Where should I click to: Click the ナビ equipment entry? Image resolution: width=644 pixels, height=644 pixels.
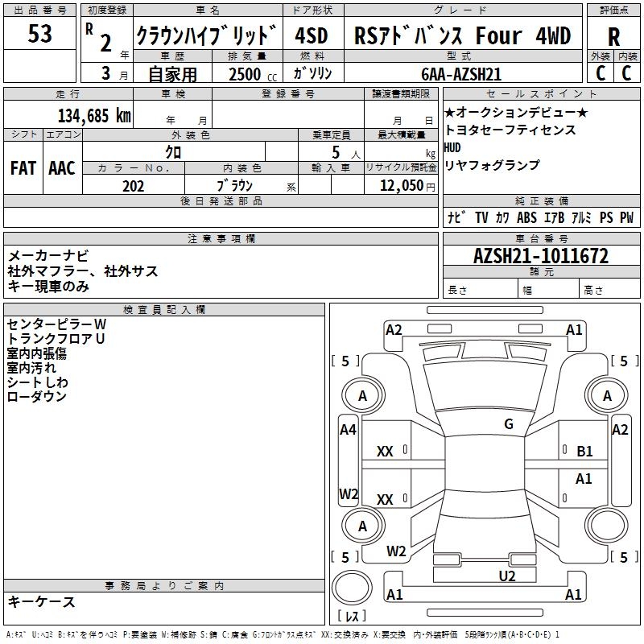pyautogui.click(x=456, y=217)
